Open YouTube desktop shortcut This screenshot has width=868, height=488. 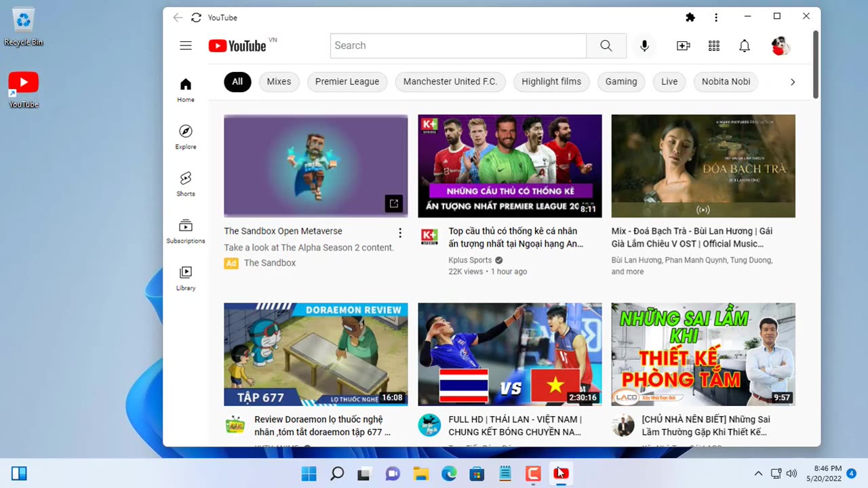click(23, 90)
